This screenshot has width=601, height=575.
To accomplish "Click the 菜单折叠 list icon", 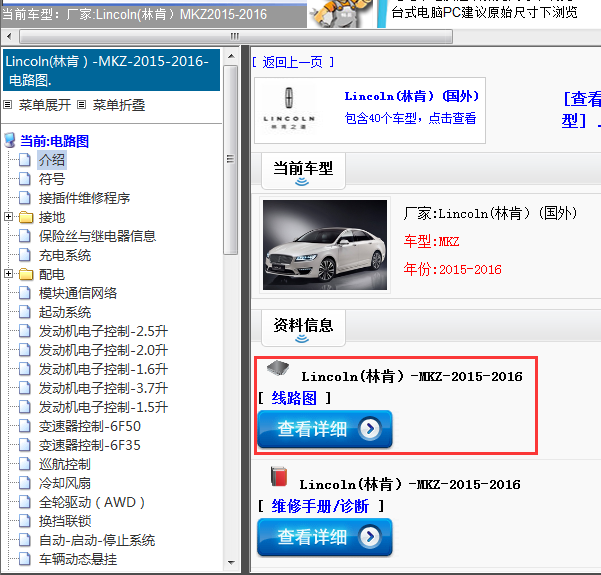I will point(81,104).
